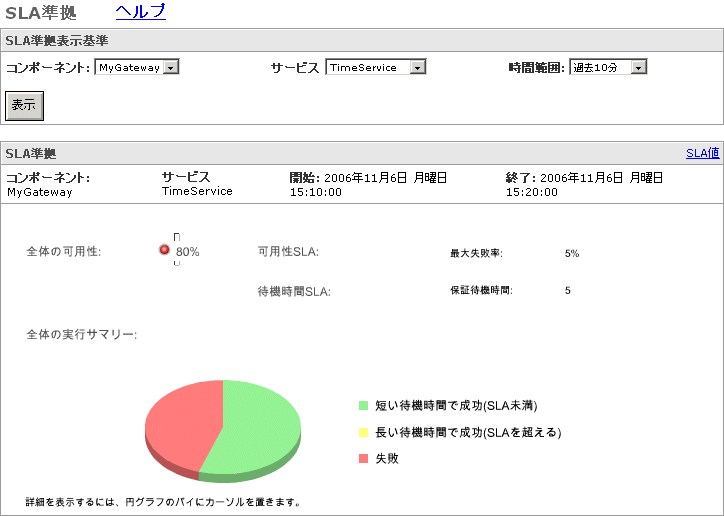Screen dimensions: 724x516
Task: Open the サービス TimeService dropdown
Action: coord(375,67)
